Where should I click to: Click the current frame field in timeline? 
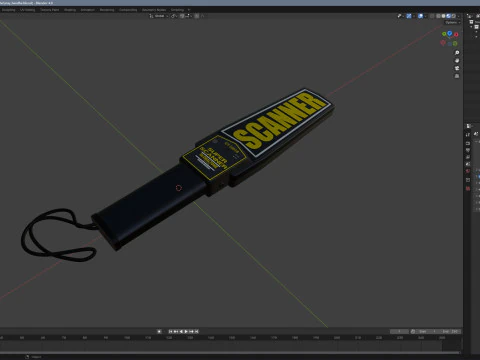click(x=399, y=331)
